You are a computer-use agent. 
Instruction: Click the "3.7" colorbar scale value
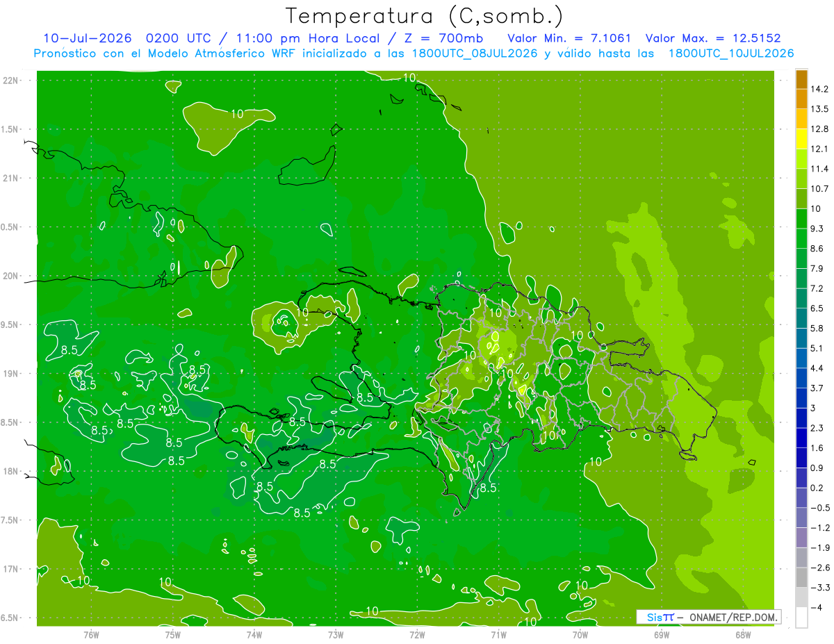[818, 388]
